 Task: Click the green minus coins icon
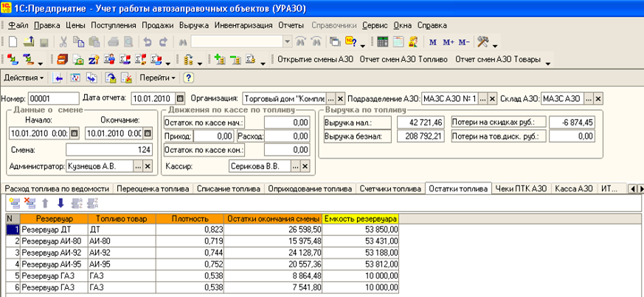[235, 60]
